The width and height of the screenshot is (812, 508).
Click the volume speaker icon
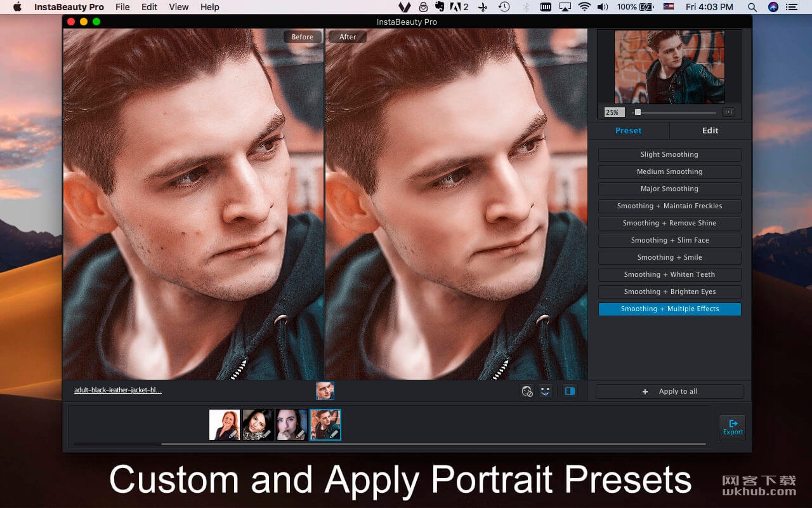pos(602,7)
